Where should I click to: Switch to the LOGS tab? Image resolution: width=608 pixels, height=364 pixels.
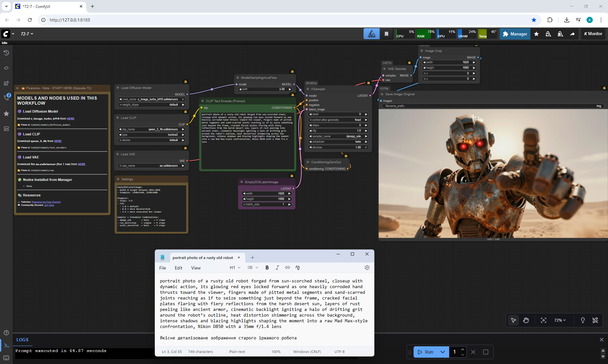pos(22,340)
